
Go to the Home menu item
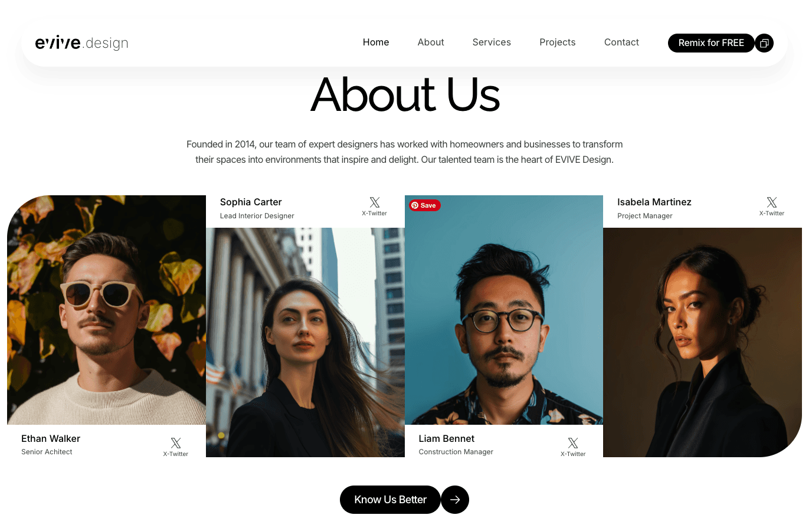(376, 42)
